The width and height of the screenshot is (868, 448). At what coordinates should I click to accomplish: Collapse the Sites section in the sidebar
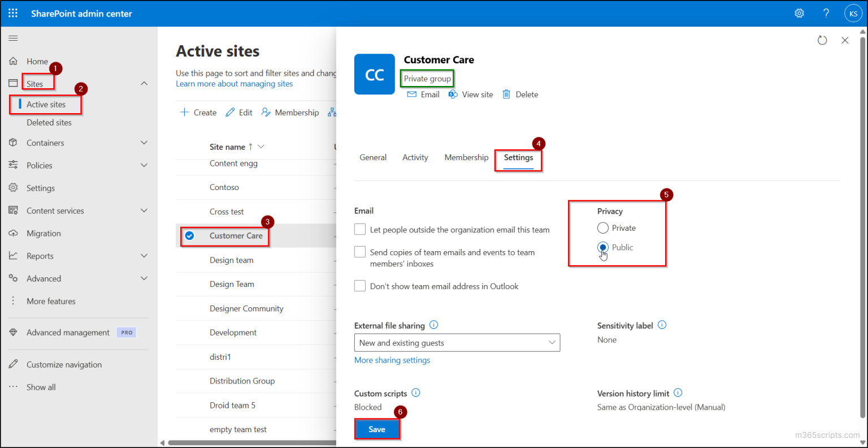[x=144, y=82]
